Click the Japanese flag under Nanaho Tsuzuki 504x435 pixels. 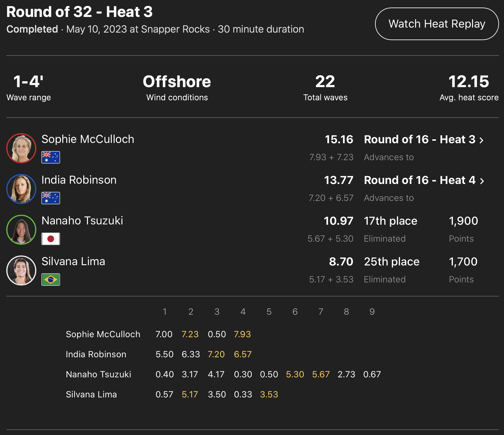pyautogui.click(x=51, y=239)
